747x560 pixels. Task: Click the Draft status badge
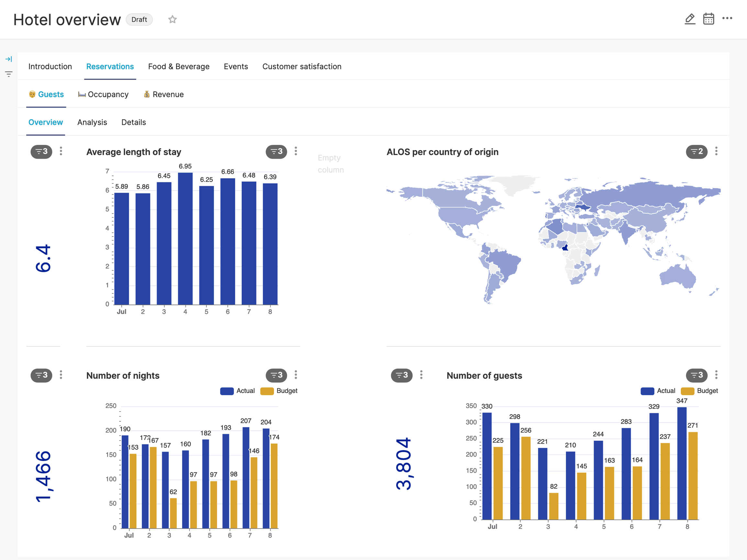pyautogui.click(x=139, y=20)
